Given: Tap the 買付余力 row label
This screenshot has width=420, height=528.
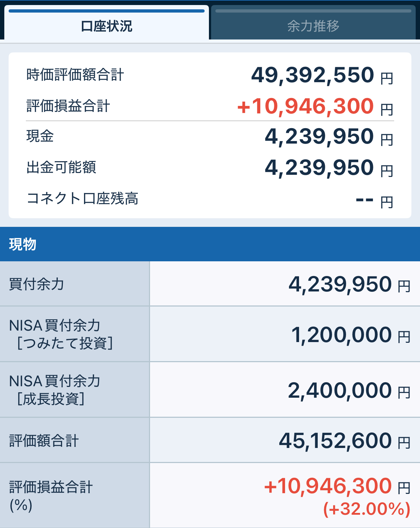Looking at the screenshot, I should [x=36, y=284].
